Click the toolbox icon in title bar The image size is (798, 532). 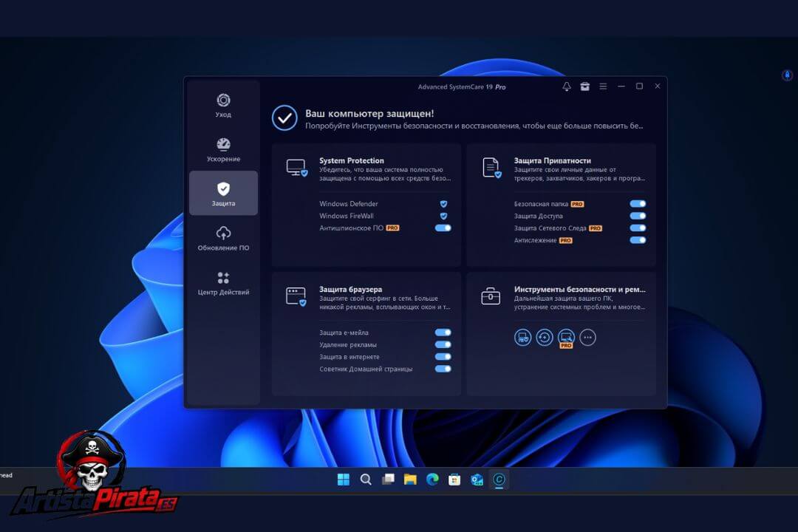pyautogui.click(x=584, y=86)
